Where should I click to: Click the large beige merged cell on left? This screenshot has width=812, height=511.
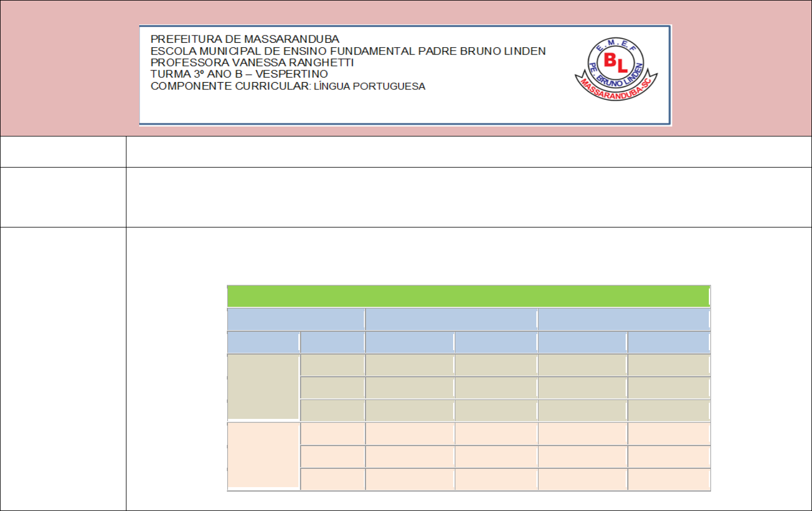[x=263, y=387]
